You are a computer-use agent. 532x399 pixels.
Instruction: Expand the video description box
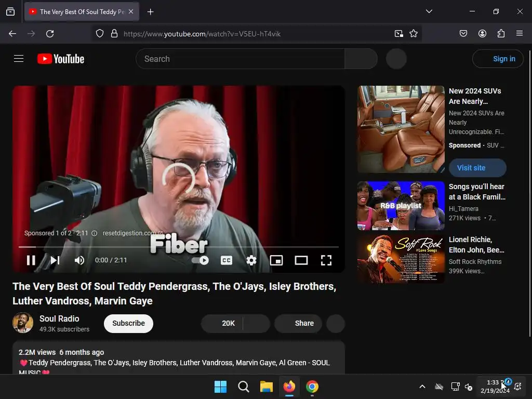[179, 358]
